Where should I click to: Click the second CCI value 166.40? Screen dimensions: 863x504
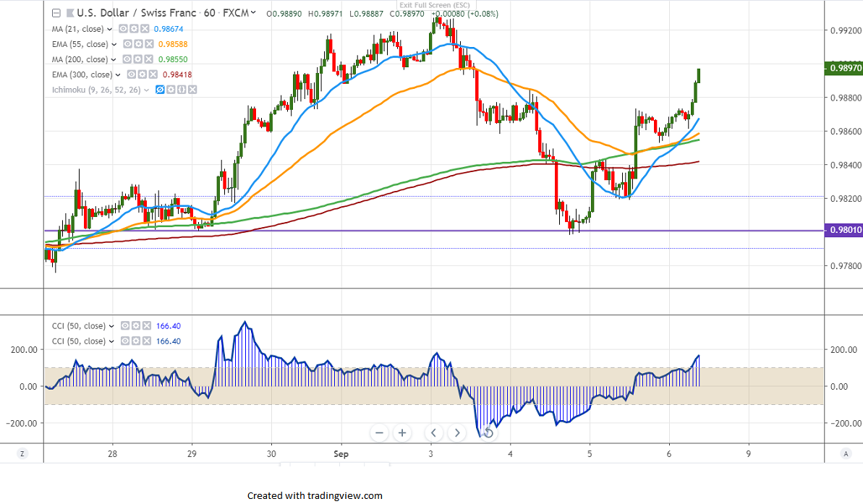[169, 341]
